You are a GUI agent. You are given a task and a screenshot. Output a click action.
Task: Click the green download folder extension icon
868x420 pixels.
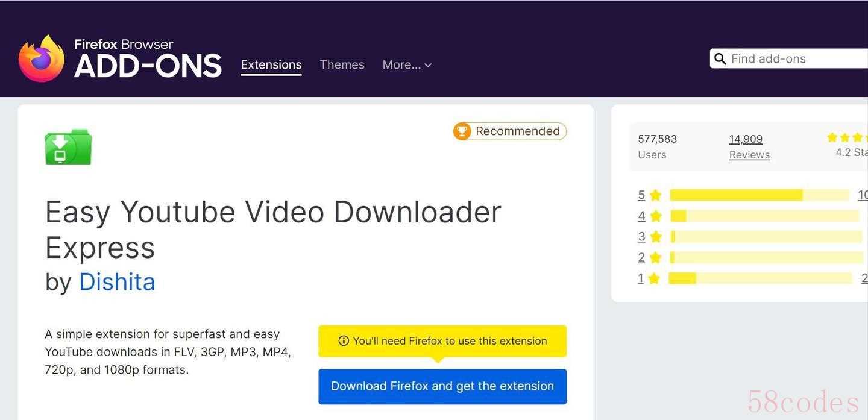coord(68,146)
